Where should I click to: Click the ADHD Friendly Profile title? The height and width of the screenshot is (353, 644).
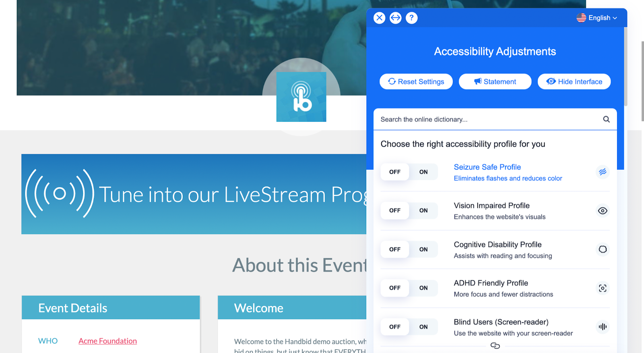tap(491, 283)
